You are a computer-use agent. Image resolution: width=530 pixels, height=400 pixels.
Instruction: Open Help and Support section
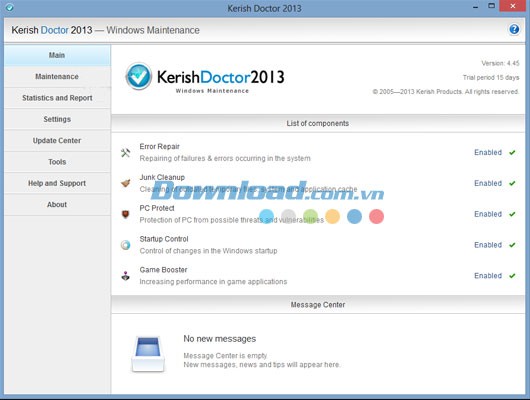(57, 183)
